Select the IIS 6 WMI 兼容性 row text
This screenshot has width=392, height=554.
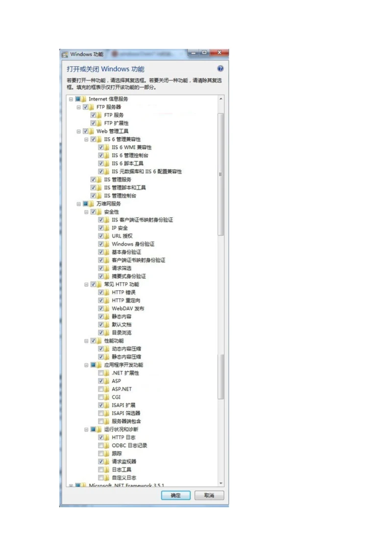tap(131, 147)
